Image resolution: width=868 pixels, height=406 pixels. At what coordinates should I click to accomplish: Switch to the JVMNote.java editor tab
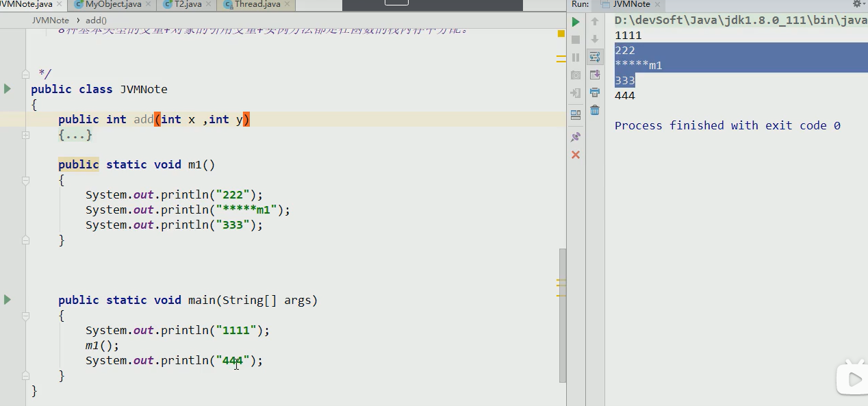tap(26, 4)
